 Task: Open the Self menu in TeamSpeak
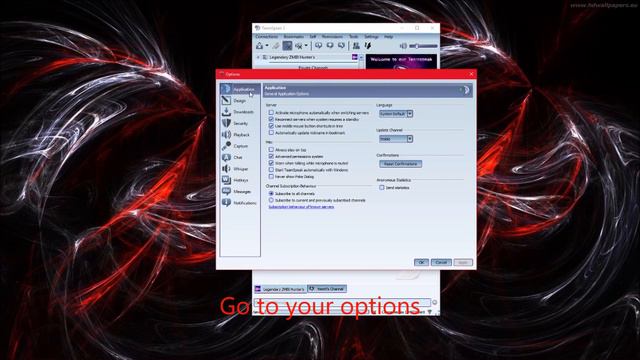pos(313,37)
